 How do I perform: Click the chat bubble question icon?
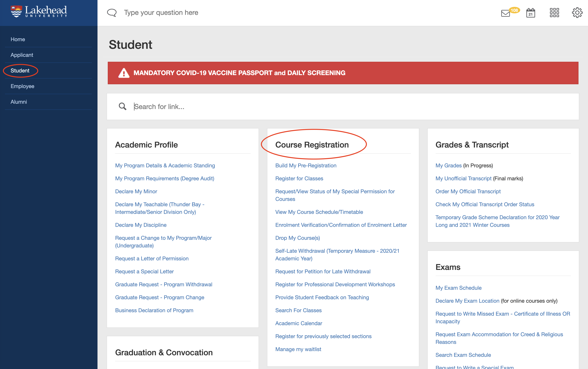[x=112, y=13]
